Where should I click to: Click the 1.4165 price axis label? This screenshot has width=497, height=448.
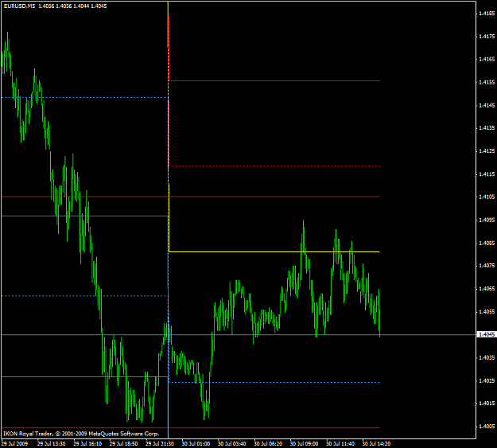[x=487, y=59]
